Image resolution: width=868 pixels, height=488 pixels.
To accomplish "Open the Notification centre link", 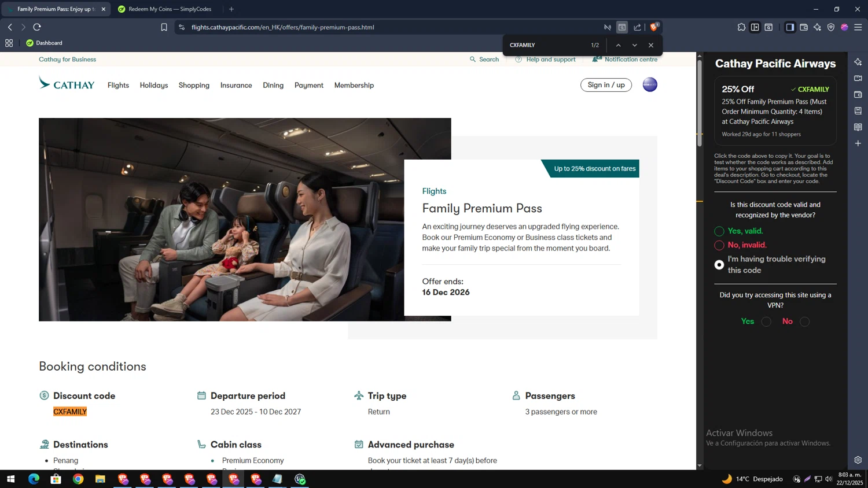I will 625,60.
